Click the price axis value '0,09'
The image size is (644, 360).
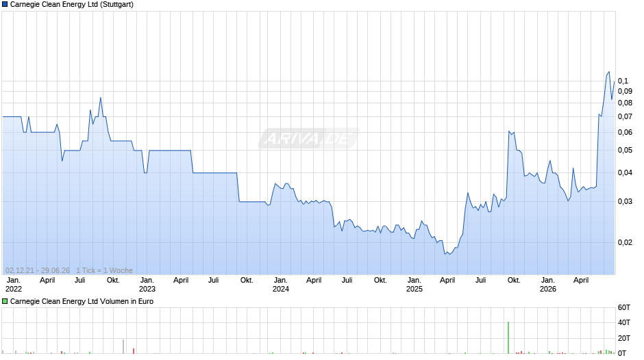(x=625, y=92)
